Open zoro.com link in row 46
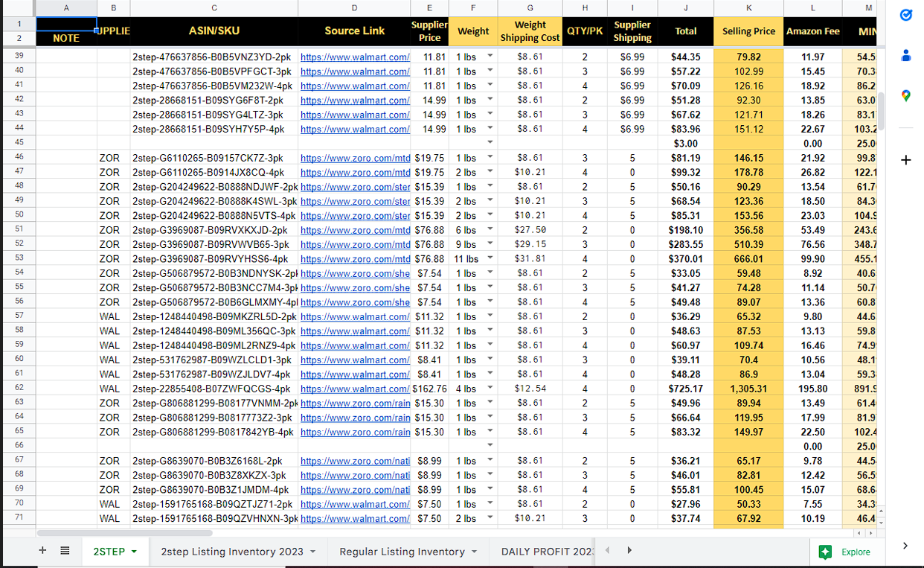This screenshot has width=924, height=568. point(356,158)
